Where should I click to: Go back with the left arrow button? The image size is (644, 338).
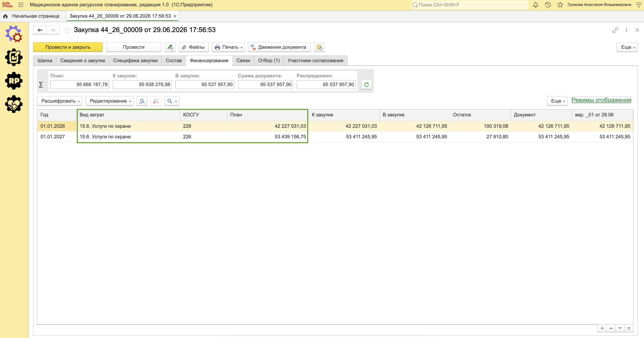pos(40,30)
